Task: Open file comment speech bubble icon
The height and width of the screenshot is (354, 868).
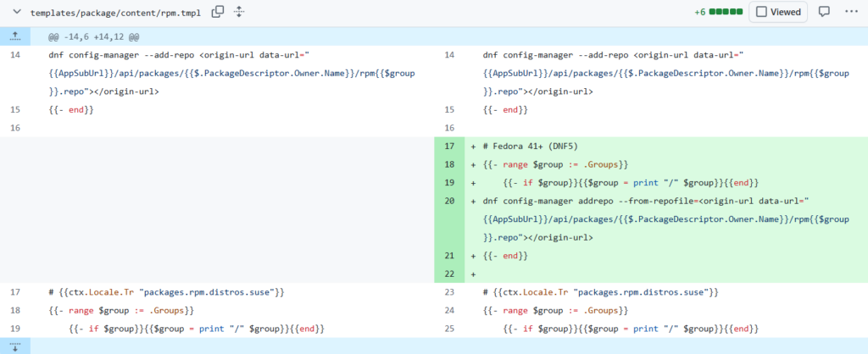Action: click(824, 12)
